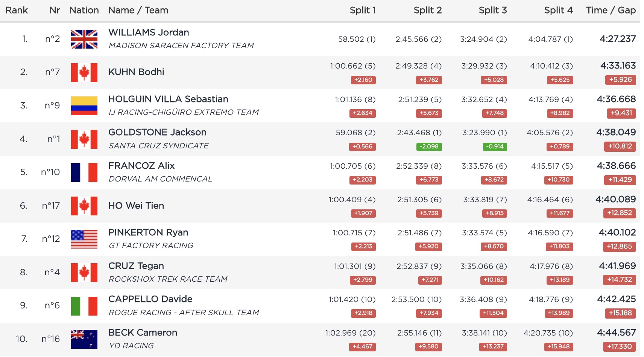
Task: Click the green -2.098 gap badge
Action: (x=429, y=146)
